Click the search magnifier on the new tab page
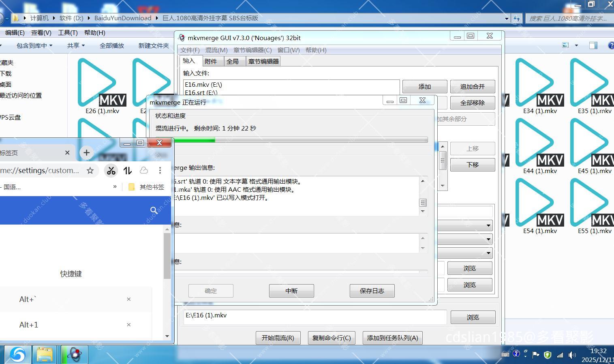Screen dimensions: 614x364 click(154, 210)
